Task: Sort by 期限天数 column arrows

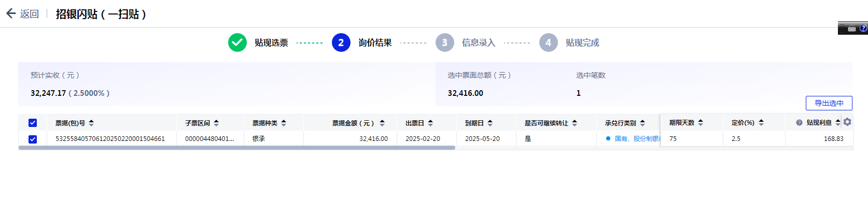Action: pyautogui.click(x=701, y=123)
